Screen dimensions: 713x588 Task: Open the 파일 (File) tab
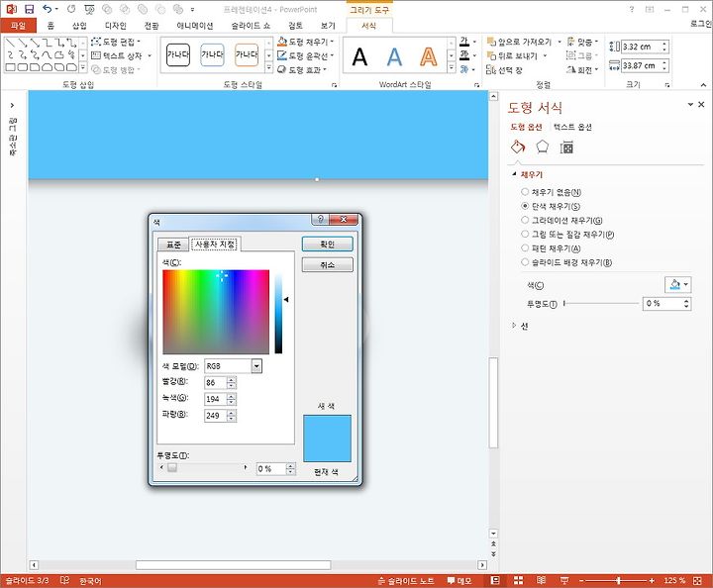coord(18,26)
